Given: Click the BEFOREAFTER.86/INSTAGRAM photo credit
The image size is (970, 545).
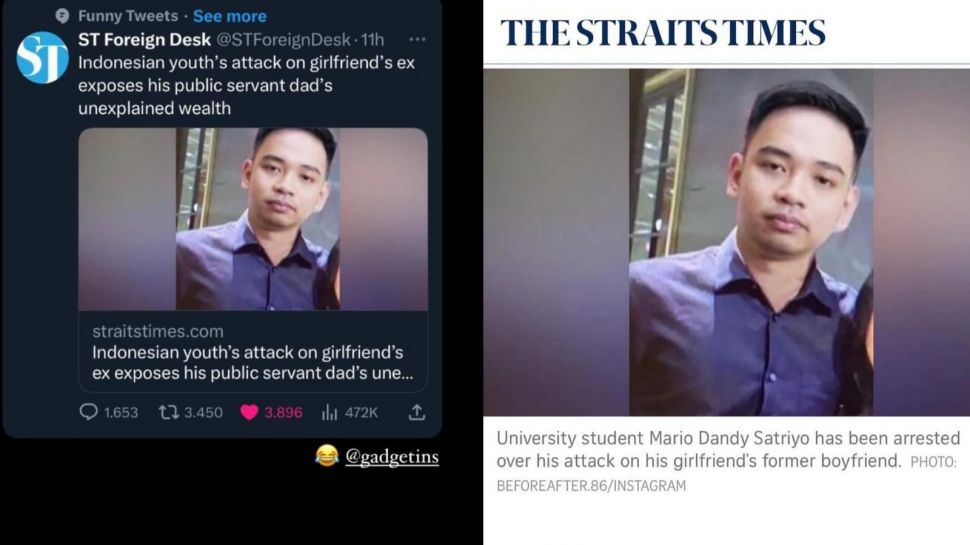Looking at the screenshot, I should point(591,486).
